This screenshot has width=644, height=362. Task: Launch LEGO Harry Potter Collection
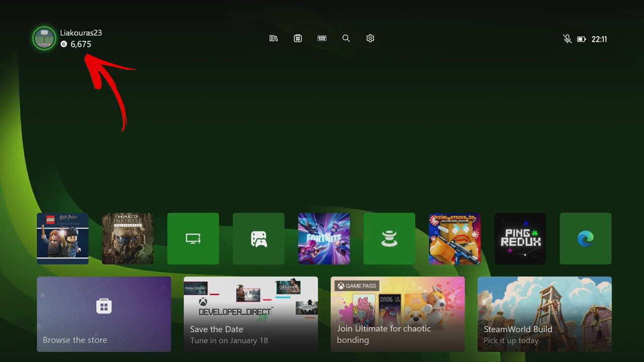62,238
